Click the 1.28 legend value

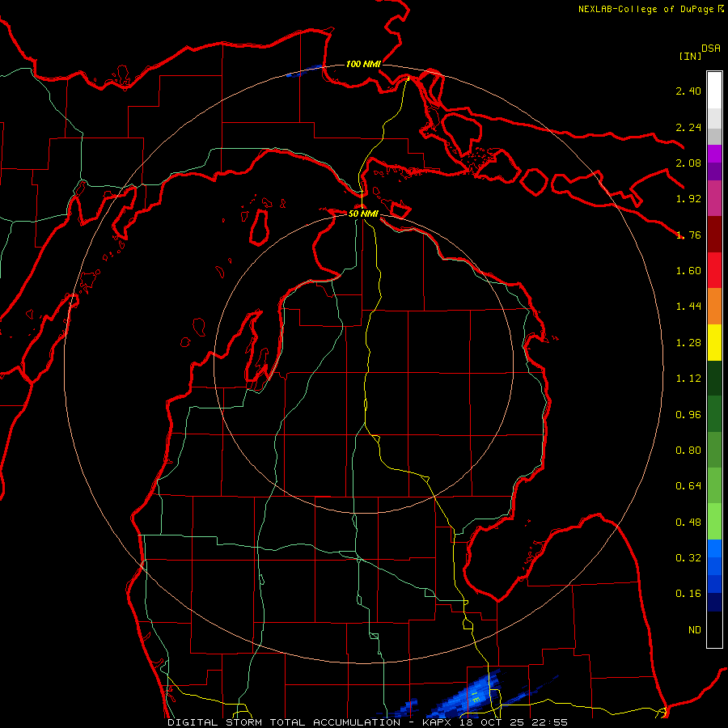(688, 343)
